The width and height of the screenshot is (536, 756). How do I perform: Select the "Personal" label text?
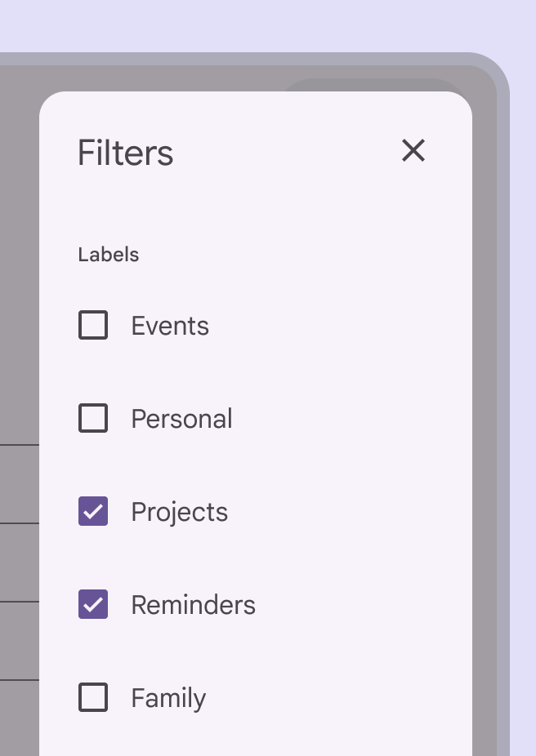pos(181,419)
